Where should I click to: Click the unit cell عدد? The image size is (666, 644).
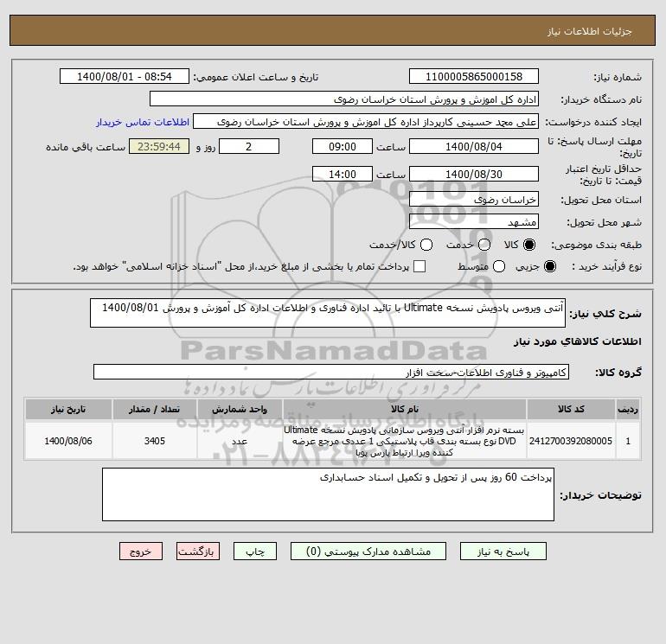pos(240,441)
